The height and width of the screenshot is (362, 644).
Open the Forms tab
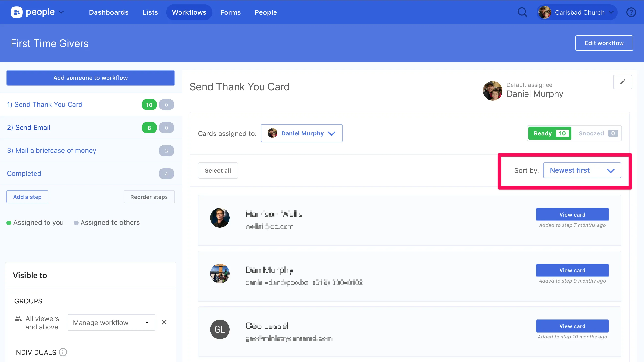230,12
